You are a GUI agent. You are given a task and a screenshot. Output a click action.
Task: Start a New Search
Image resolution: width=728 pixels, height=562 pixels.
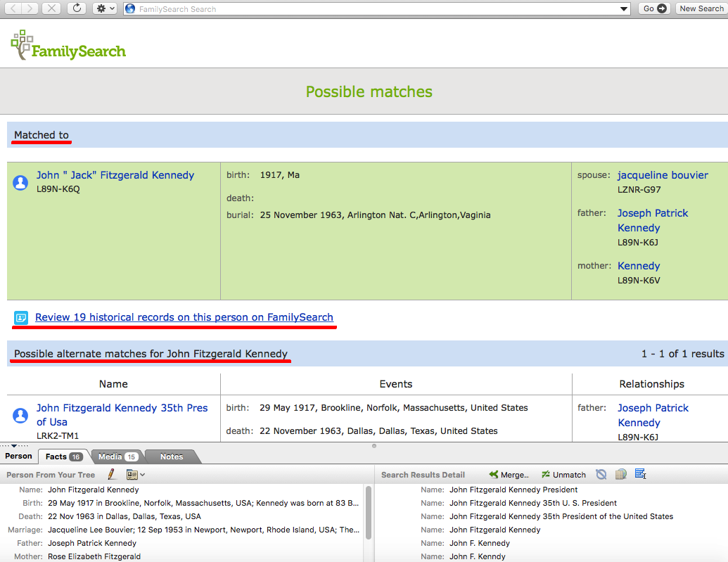701,8
